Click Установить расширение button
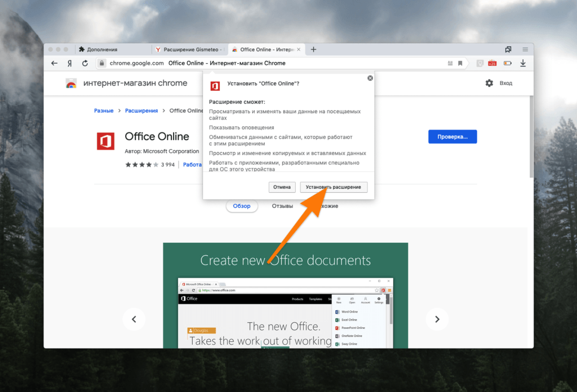 (x=334, y=187)
